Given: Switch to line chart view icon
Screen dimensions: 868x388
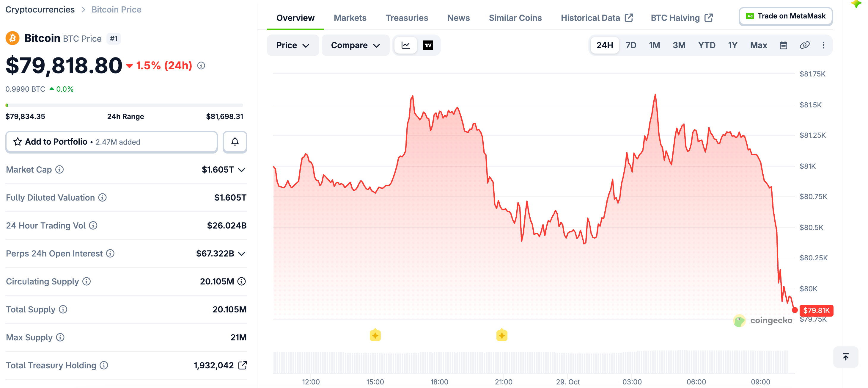Looking at the screenshot, I should point(406,45).
